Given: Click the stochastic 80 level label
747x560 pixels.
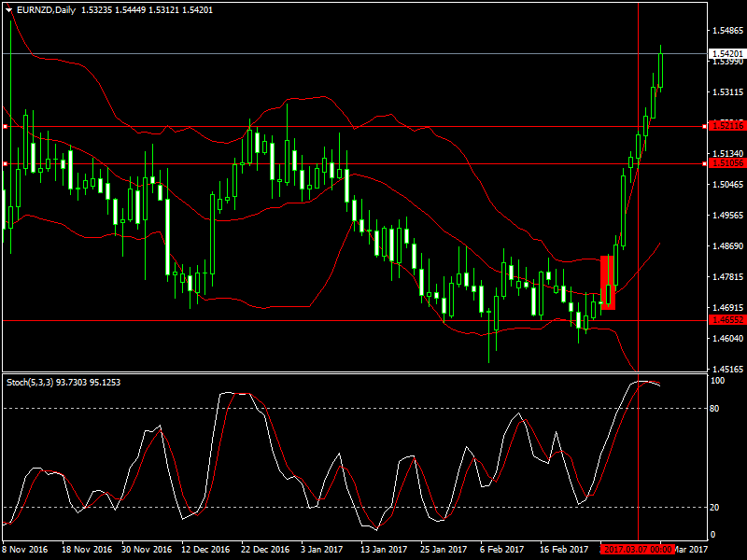Looking at the screenshot, I should (x=714, y=409).
